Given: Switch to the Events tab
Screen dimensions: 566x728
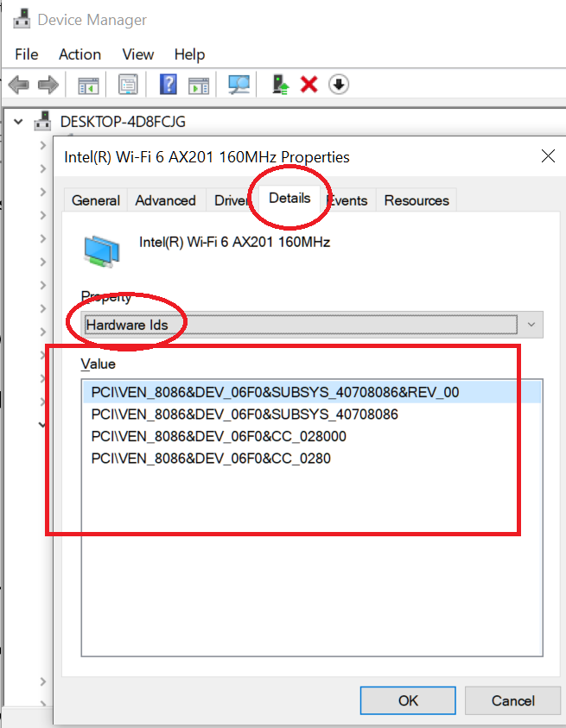Looking at the screenshot, I should 347,200.
